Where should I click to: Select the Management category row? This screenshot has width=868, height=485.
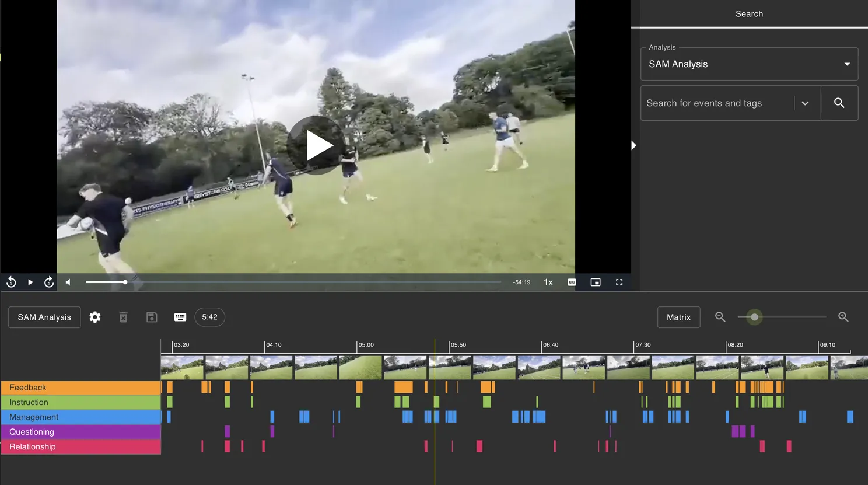pyautogui.click(x=81, y=417)
